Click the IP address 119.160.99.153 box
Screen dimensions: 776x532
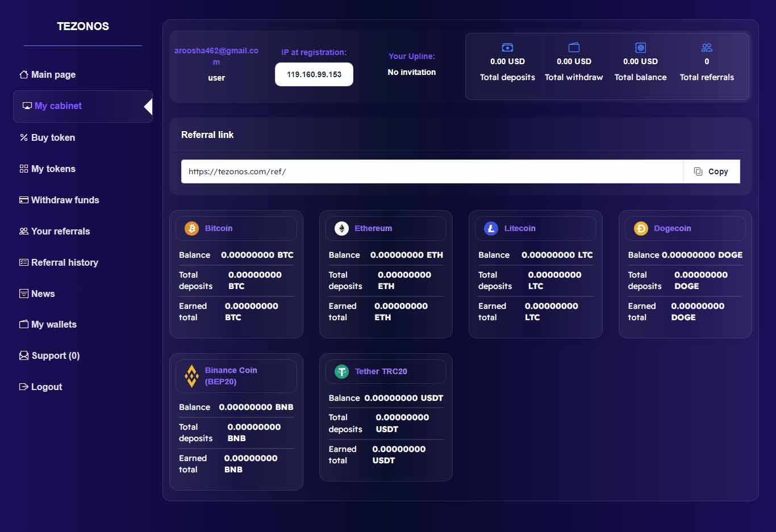[x=314, y=74]
